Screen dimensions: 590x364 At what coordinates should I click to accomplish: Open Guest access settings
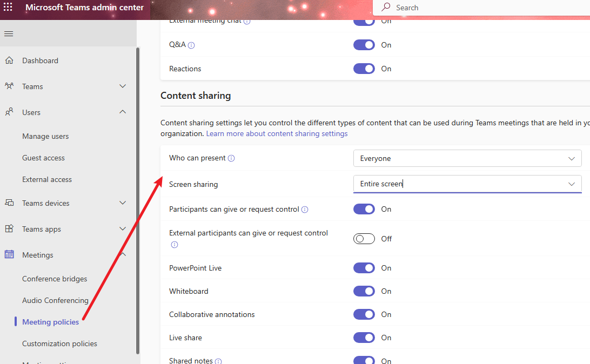(43, 158)
